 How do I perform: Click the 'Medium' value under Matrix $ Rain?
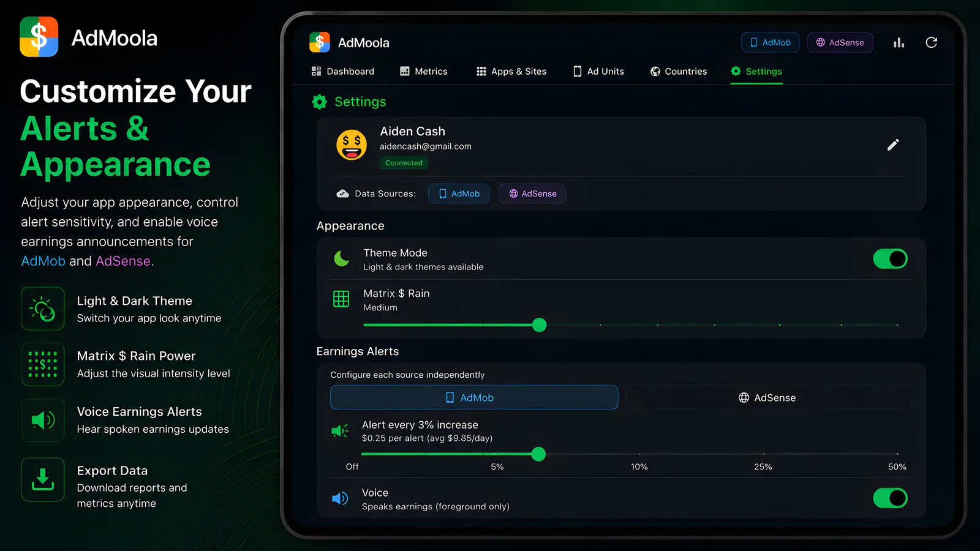[380, 307]
